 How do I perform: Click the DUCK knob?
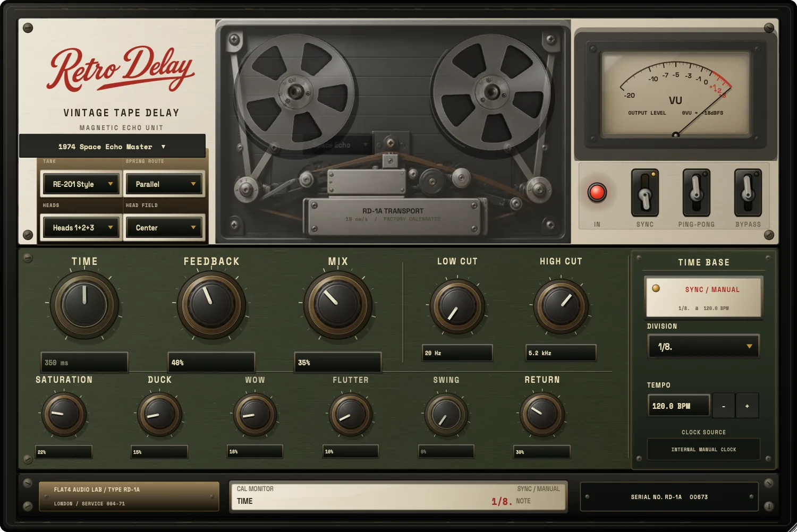159,414
